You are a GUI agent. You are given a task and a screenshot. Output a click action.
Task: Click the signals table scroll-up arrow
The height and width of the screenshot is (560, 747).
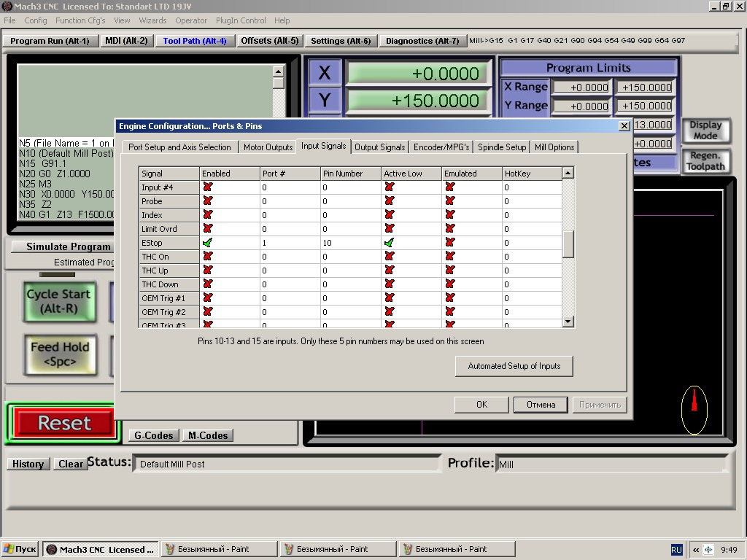pos(568,173)
